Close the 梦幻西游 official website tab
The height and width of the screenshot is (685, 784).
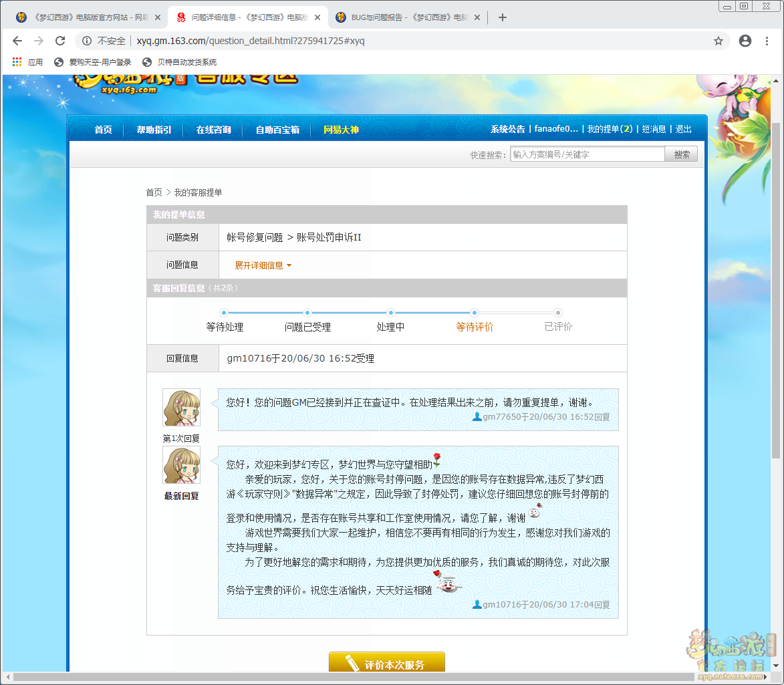point(158,17)
